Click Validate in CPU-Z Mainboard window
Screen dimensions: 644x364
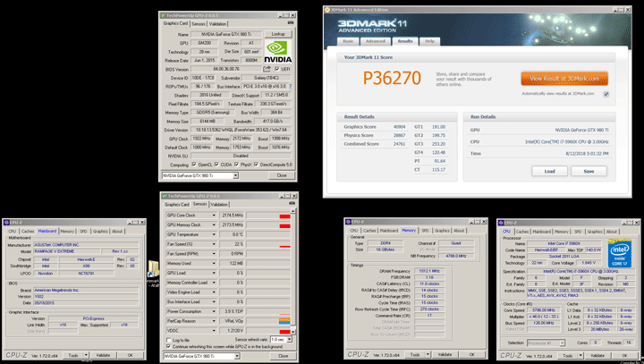103,355
